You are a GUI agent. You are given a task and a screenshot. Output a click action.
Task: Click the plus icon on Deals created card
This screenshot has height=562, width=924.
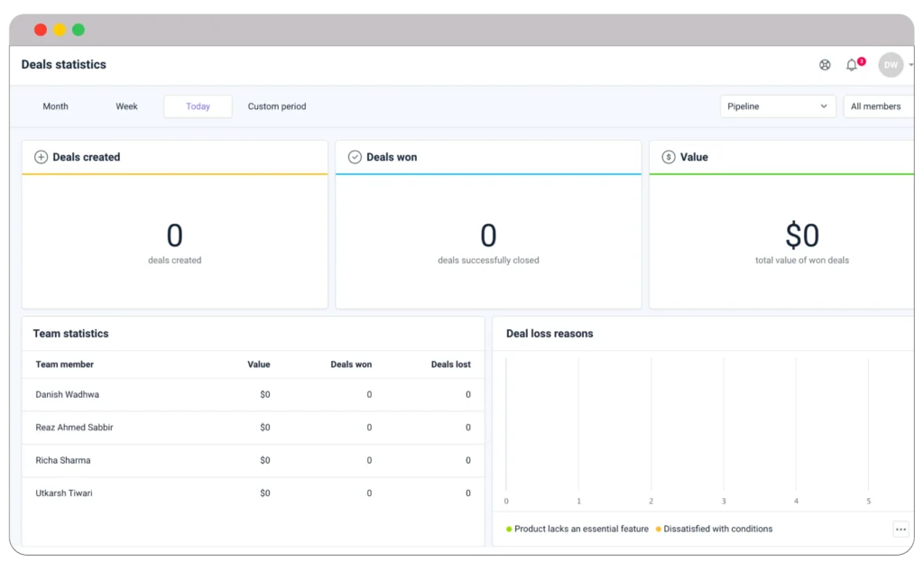pyautogui.click(x=41, y=156)
